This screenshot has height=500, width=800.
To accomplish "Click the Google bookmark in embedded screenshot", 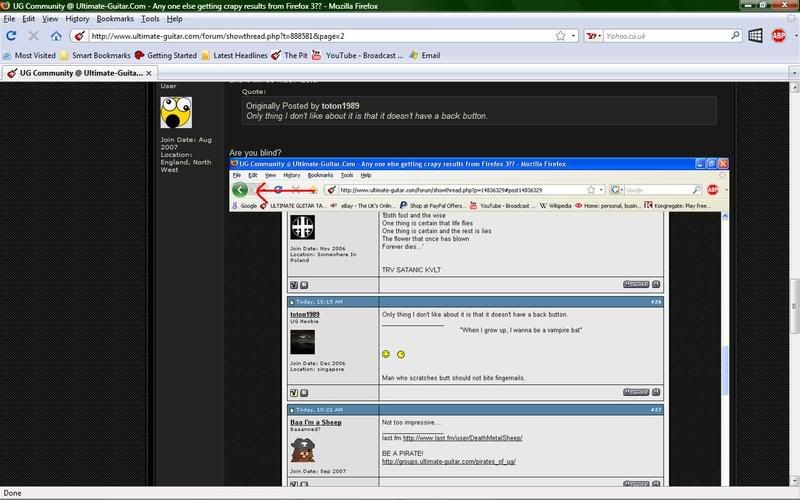I will [x=244, y=206].
